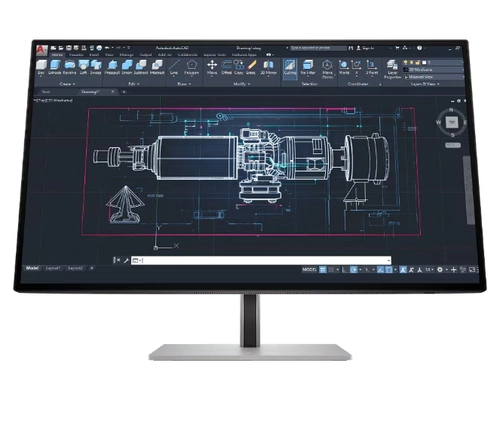Open the No Filter selection tool
Image resolution: width=500 pixels, height=425 pixels.
pyautogui.click(x=308, y=67)
